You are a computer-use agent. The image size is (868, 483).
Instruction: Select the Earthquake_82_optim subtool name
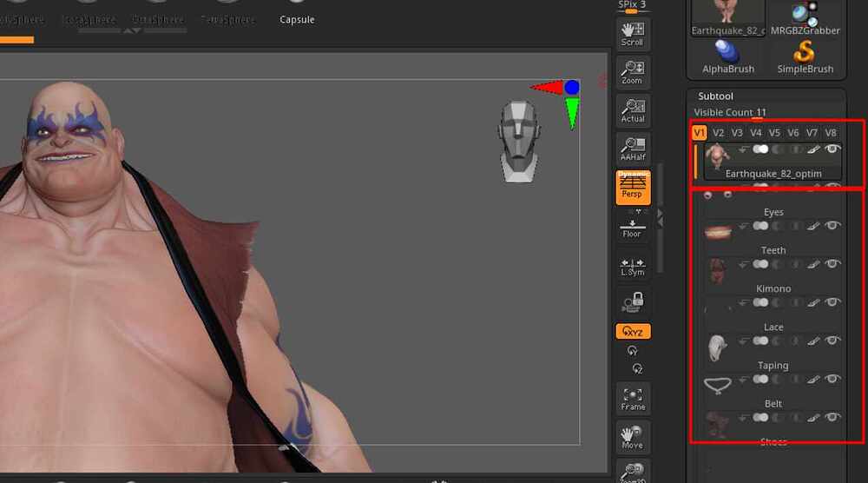[773, 174]
